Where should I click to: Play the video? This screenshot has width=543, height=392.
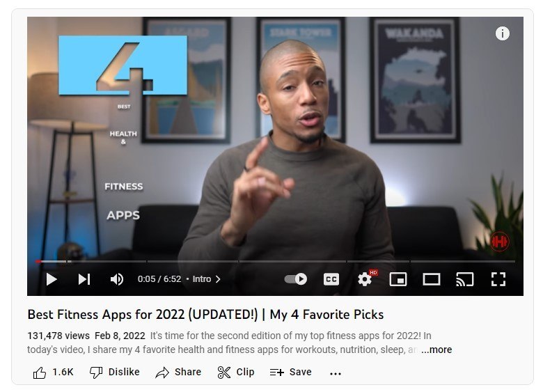click(x=52, y=279)
